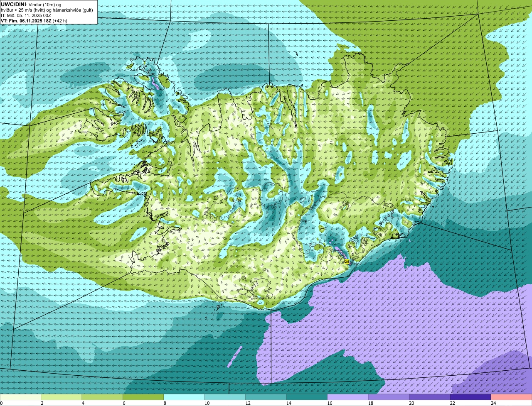Pick the 16–18 m/s light lavender swatch
Screen dimensions: 532x406
(x=348, y=397)
